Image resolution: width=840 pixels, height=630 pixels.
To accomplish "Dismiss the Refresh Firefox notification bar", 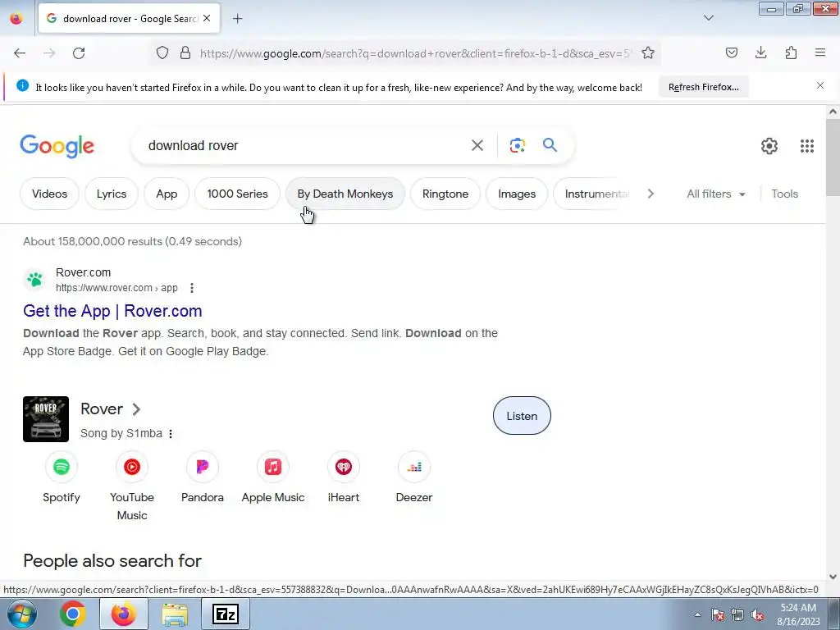I will (x=820, y=85).
